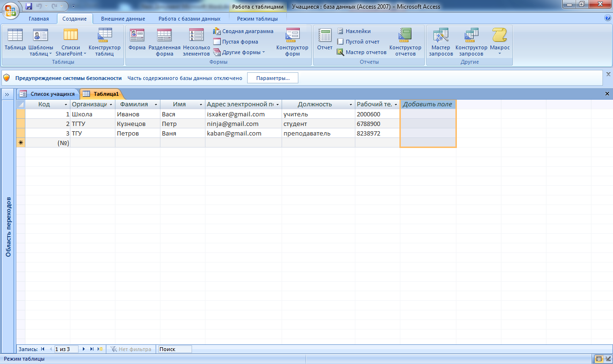Start Мастер запросов

pyautogui.click(x=441, y=42)
